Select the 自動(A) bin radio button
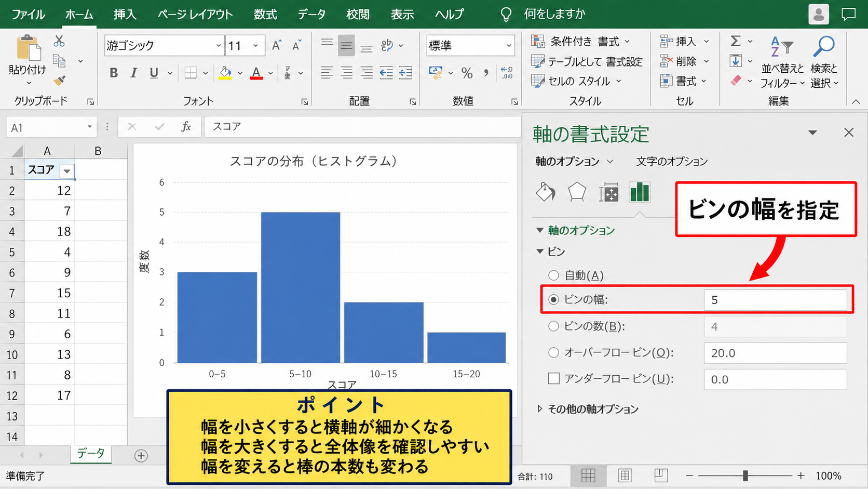The width and height of the screenshot is (868, 489). 554,275
